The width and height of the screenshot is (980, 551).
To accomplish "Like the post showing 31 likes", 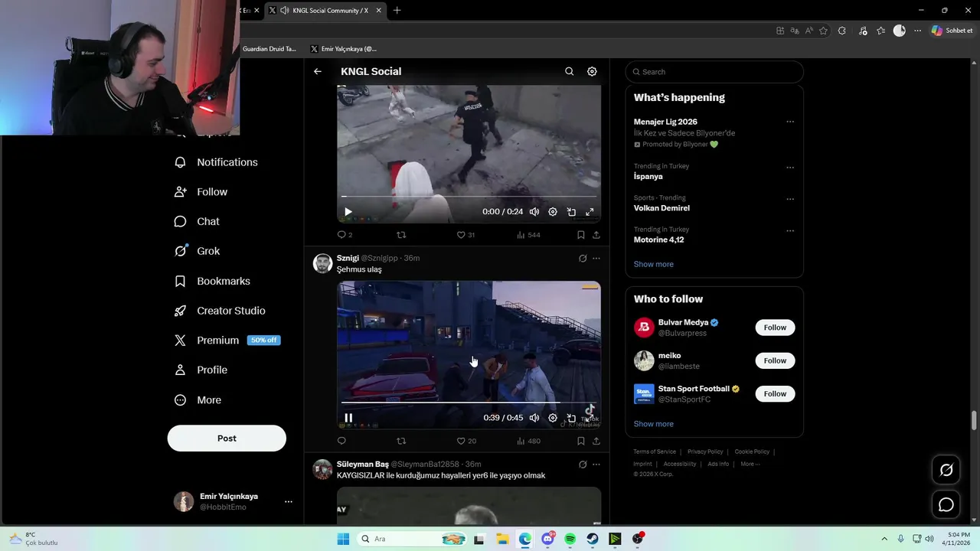I will [465, 235].
